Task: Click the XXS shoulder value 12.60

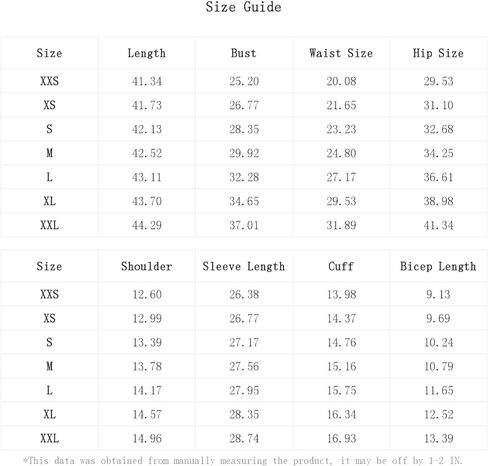Action: 147,294
